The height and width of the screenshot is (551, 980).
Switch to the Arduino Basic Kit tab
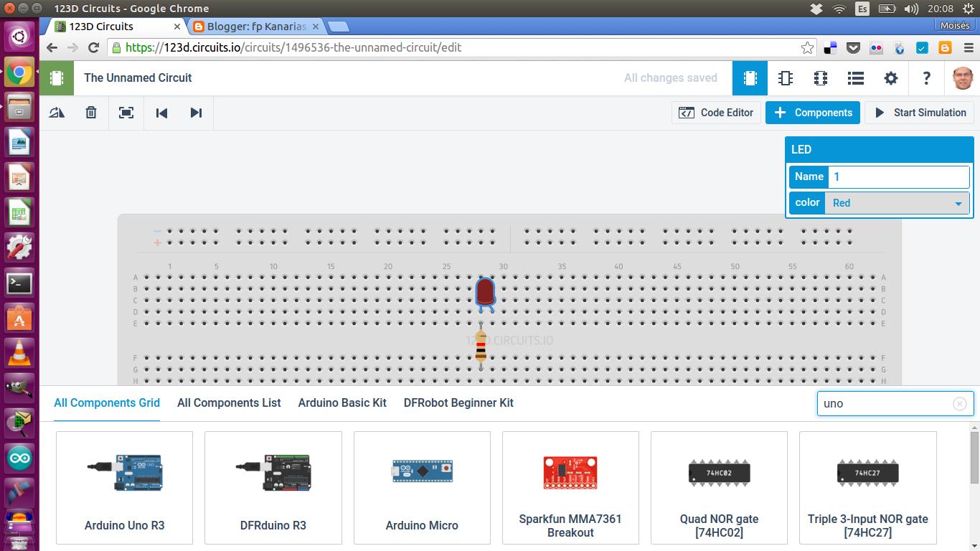(342, 402)
